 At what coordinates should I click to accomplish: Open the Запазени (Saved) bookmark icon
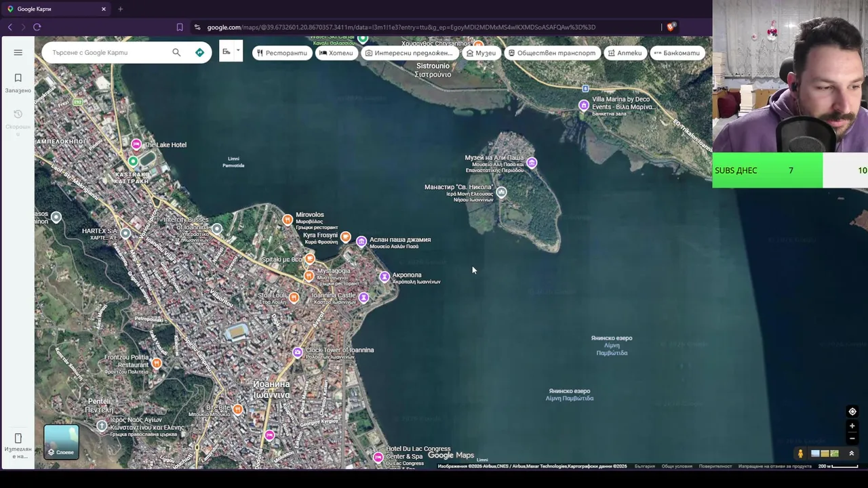18,78
